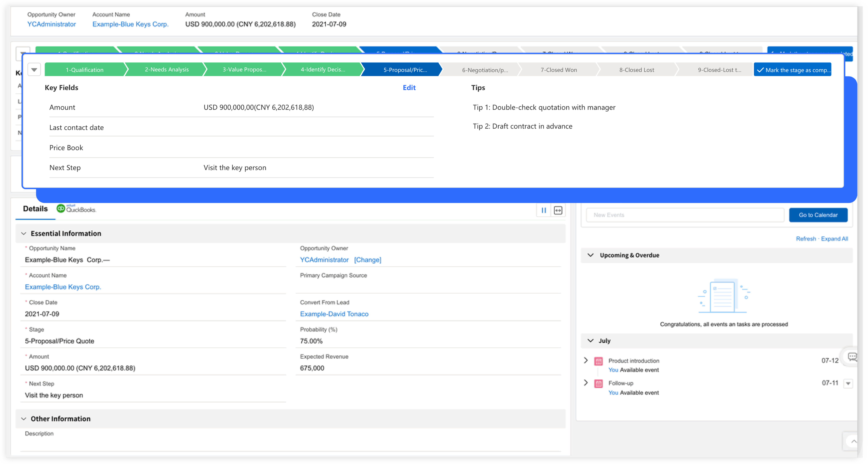Click the Go to Calendar button
868x464 pixels.
(818, 215)
